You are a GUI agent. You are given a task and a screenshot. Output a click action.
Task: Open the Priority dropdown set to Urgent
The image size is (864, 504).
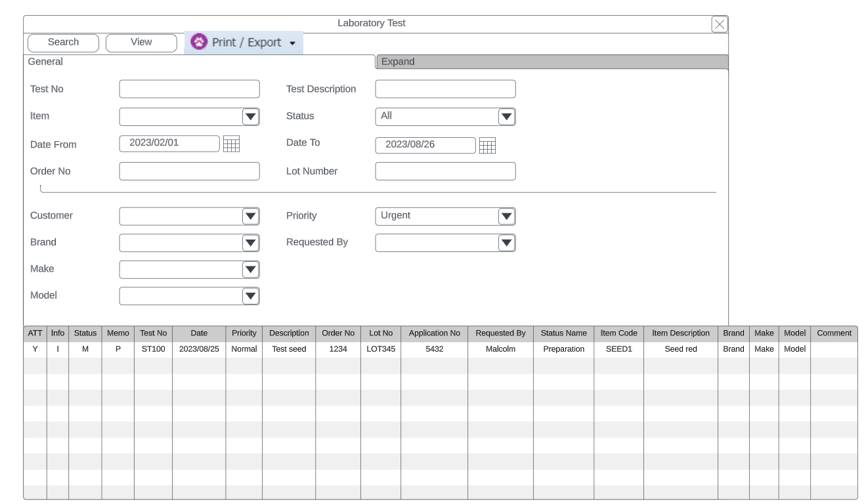(x=506, y=217)
